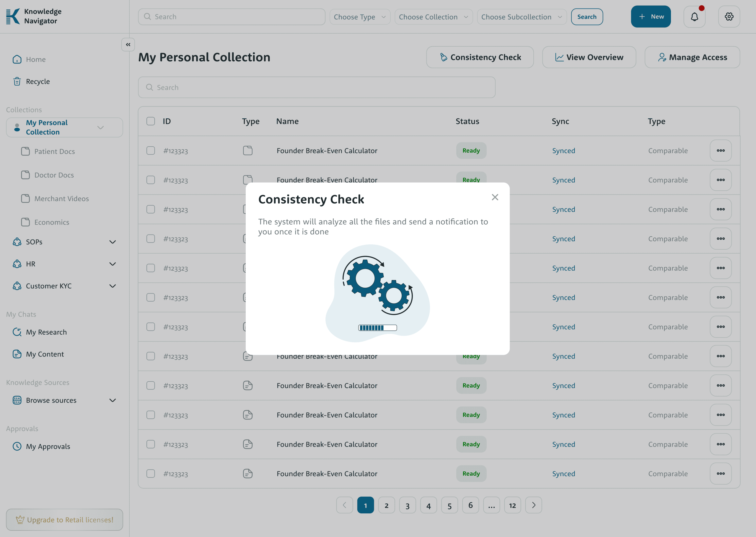Click Upgrade to Retail licenses button
The image size is (756, 537).
[x=64, y=520]
